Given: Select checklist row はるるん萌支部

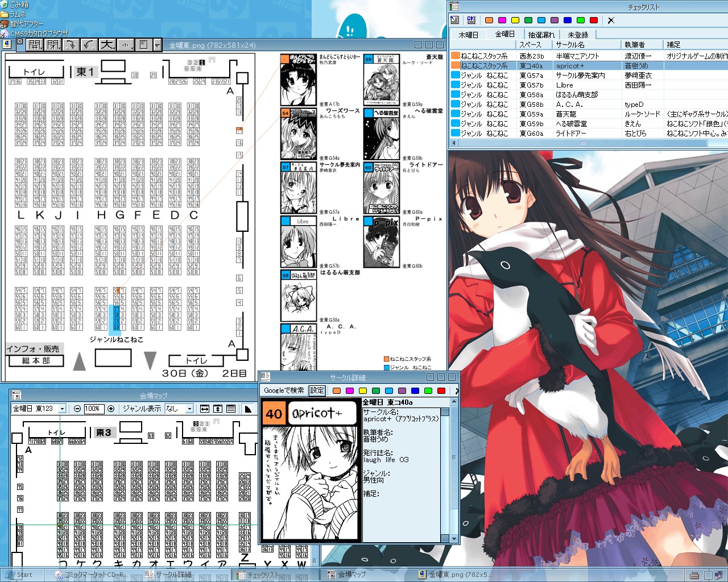Looking at the screenshot, I should point(588,95).
